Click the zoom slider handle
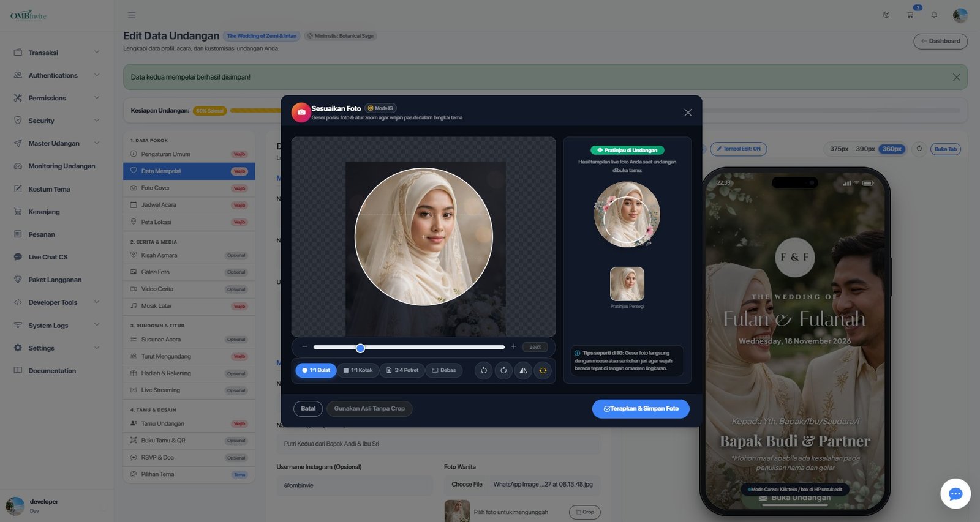The image size is (980, 522). 360,348
